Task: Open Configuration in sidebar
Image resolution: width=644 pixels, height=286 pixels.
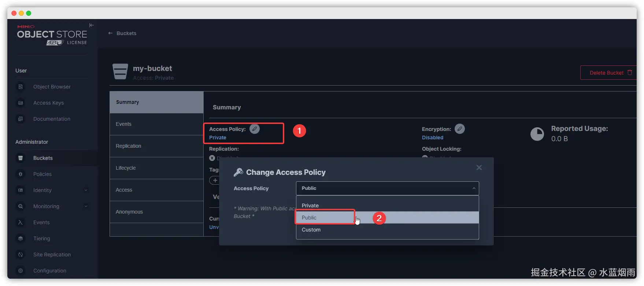Action: click(x=50, y=271)
